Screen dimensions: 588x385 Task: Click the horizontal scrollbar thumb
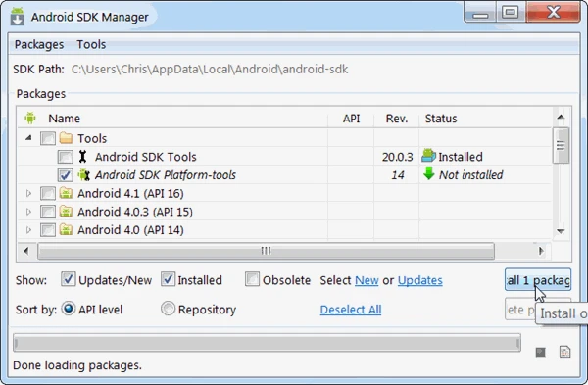tap(266, 251)
